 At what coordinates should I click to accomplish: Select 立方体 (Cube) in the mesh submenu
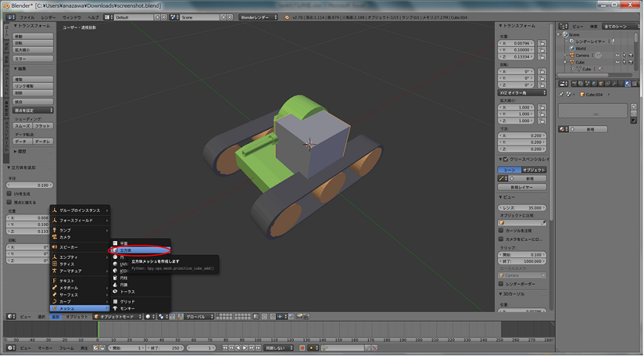click(x=126, y=251)
